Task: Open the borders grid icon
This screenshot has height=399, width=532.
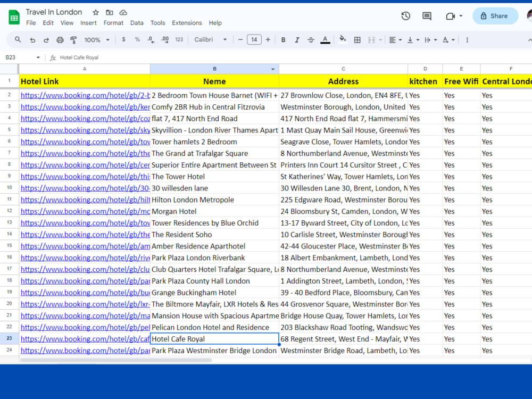Action: [358, 40]
